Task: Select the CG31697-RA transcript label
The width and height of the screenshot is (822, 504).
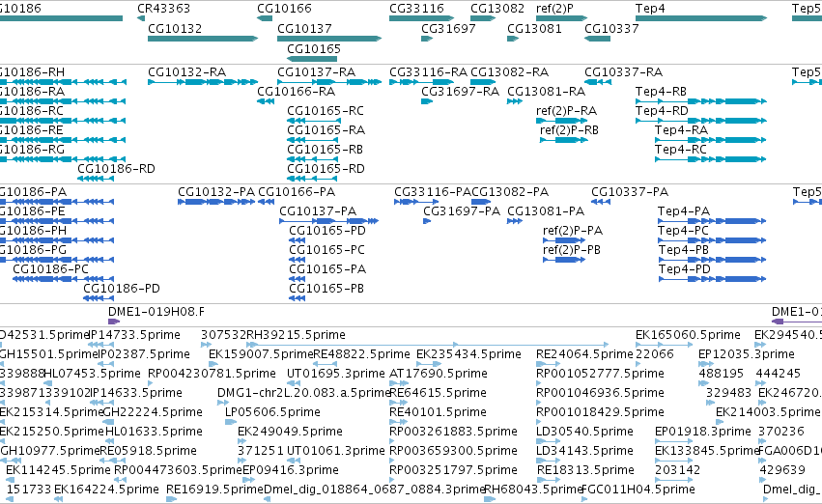Action: (461, 91)
